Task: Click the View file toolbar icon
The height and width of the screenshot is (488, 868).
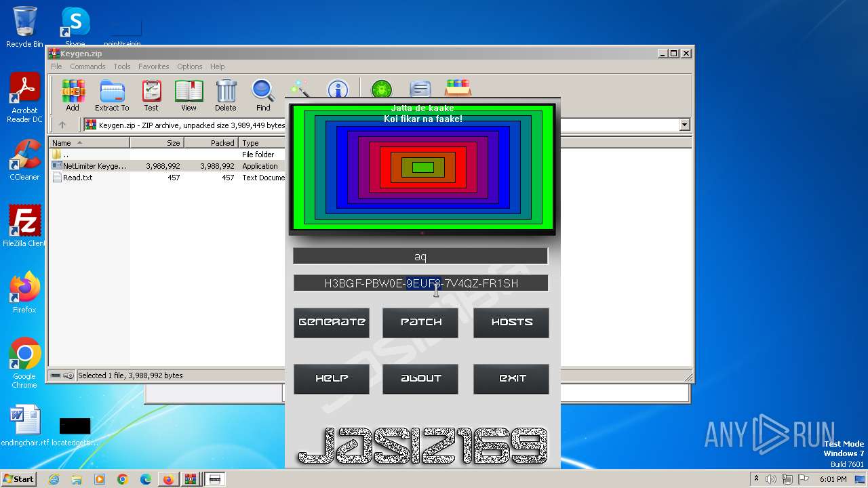Action: (189, 96)
